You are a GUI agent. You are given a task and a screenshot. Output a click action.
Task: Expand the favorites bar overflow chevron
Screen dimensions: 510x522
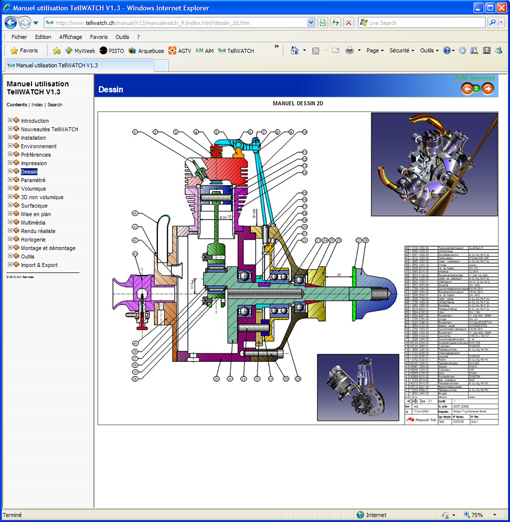[276, 47]
